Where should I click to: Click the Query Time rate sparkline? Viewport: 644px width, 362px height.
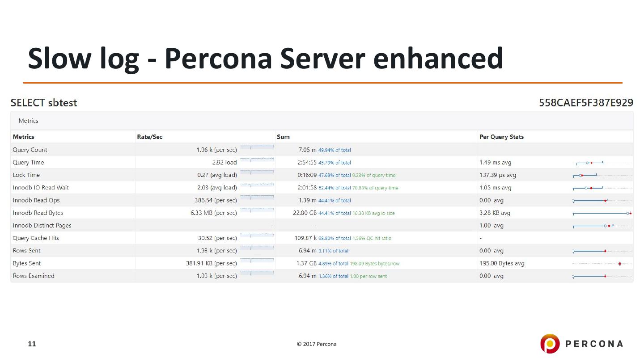(x=257, y=160)
